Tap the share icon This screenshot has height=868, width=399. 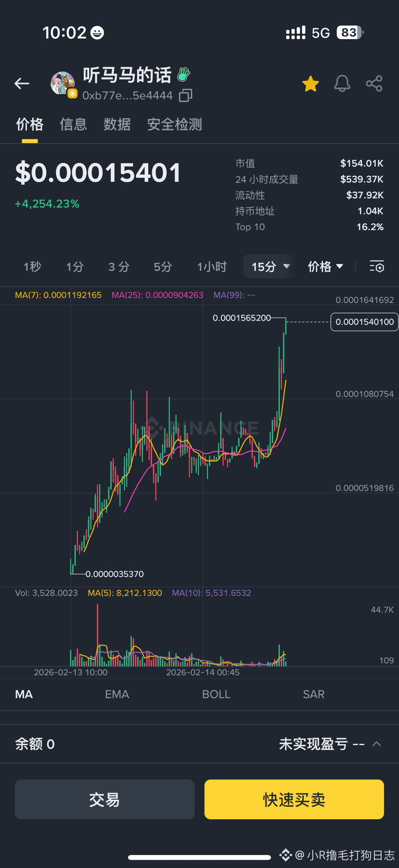374,84
